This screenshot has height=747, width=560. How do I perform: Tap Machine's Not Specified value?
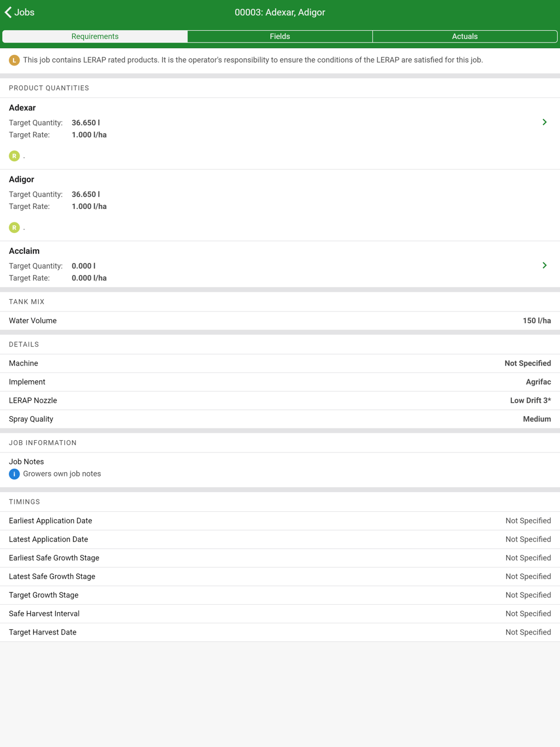tap(528, 363)
